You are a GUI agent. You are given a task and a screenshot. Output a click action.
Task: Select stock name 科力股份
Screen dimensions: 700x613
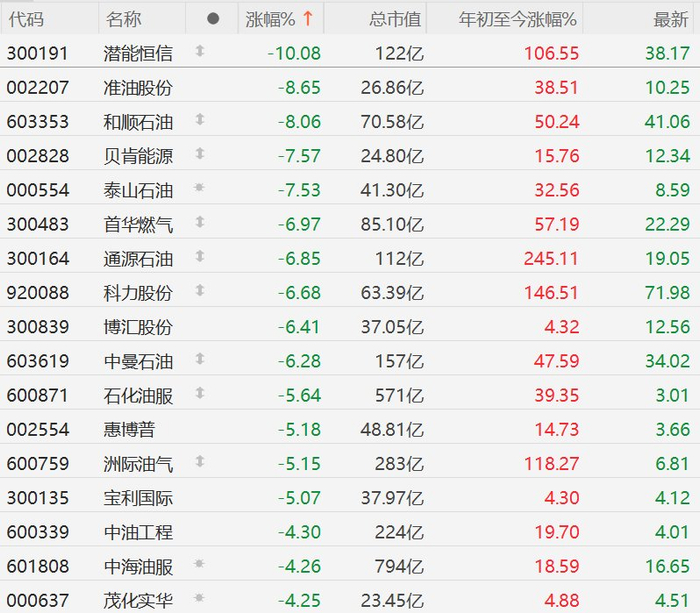pos(138,293)
